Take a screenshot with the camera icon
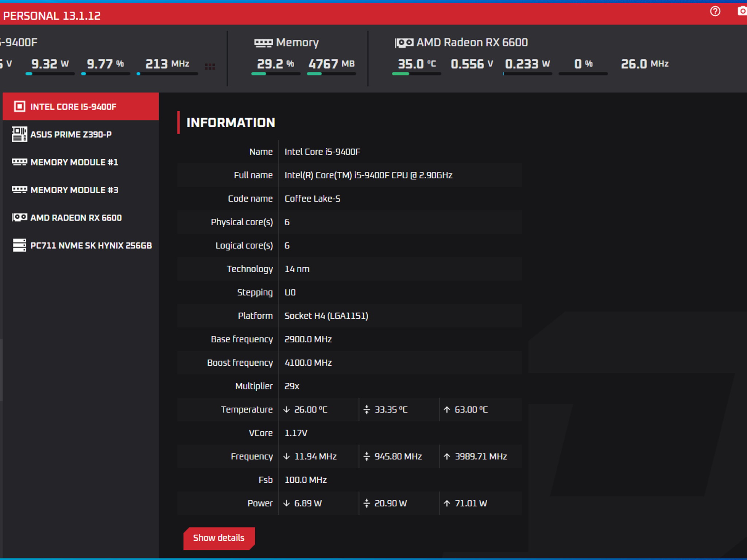 tap(742, 11)
